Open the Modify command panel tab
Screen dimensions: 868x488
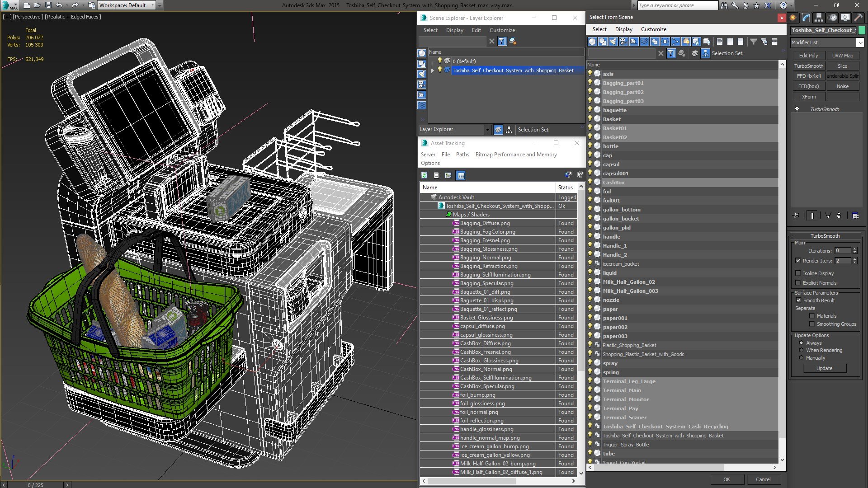pyautogui.click(x=806, y=18)
